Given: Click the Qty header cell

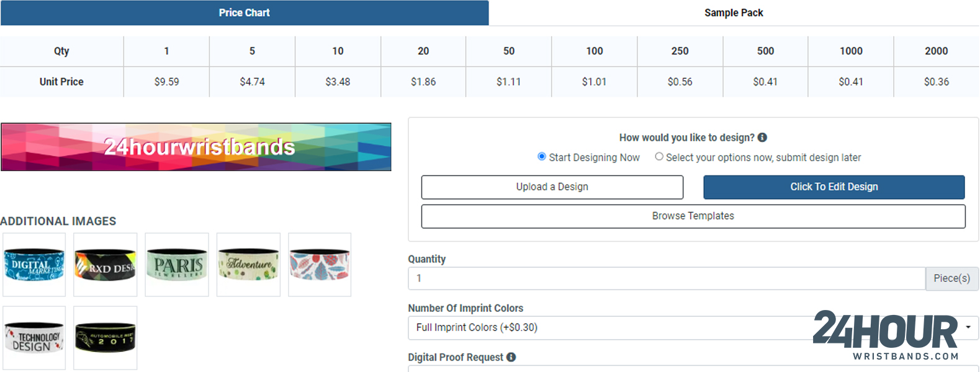Looking at the screenshot, I should [61, 51].
